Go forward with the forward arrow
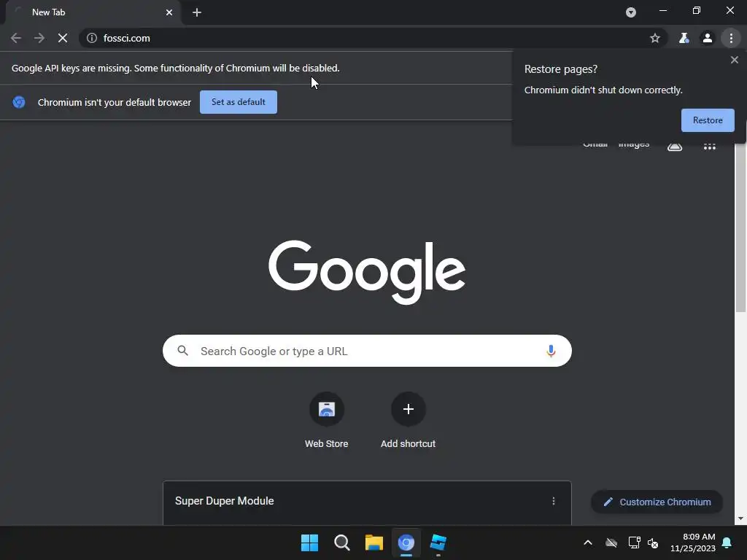 (x=39, y=38)
